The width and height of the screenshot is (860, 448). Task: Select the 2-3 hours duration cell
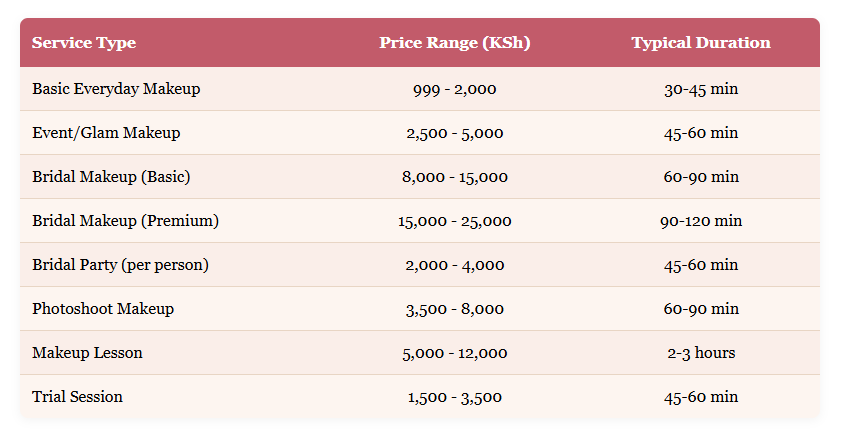[701, 353]
